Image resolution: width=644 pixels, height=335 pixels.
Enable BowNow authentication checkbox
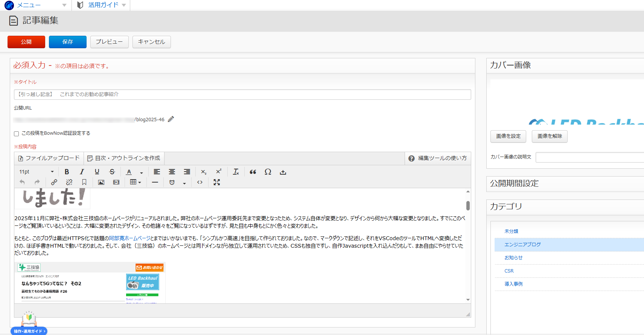click(16, 134)
